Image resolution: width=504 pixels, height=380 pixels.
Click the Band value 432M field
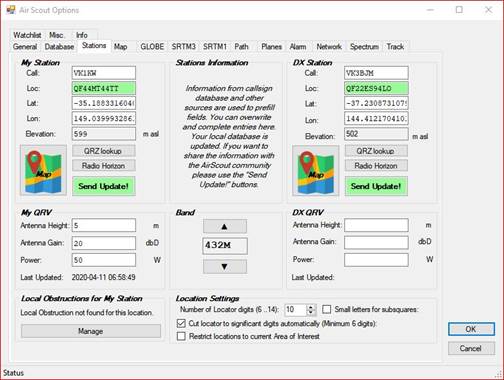tap(225, 246)
